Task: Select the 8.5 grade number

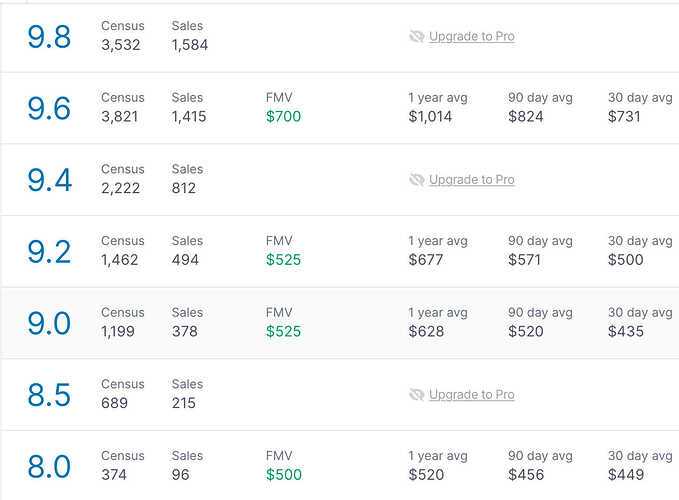Action: click(x=49, y=395)
